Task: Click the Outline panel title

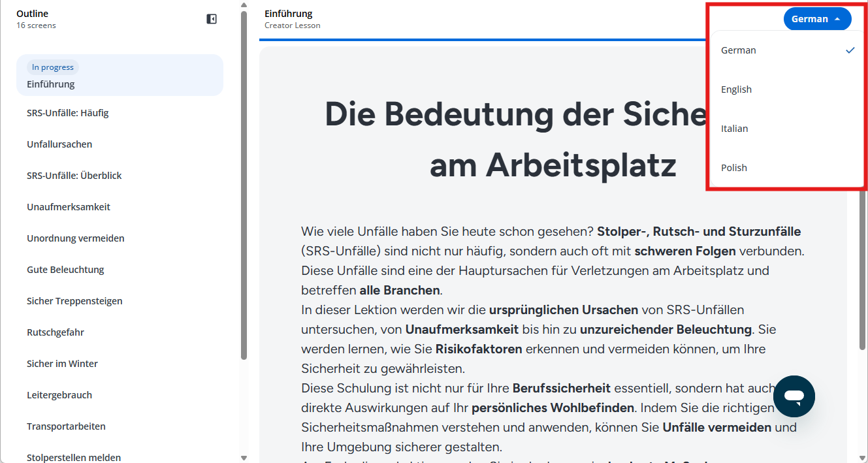Action: [x=33, y=13]
